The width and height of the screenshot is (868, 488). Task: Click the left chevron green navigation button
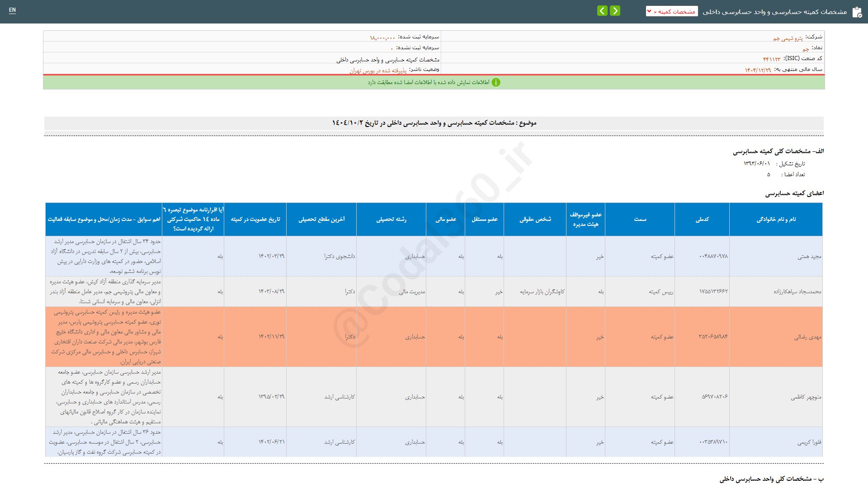(x=602, y=11)
